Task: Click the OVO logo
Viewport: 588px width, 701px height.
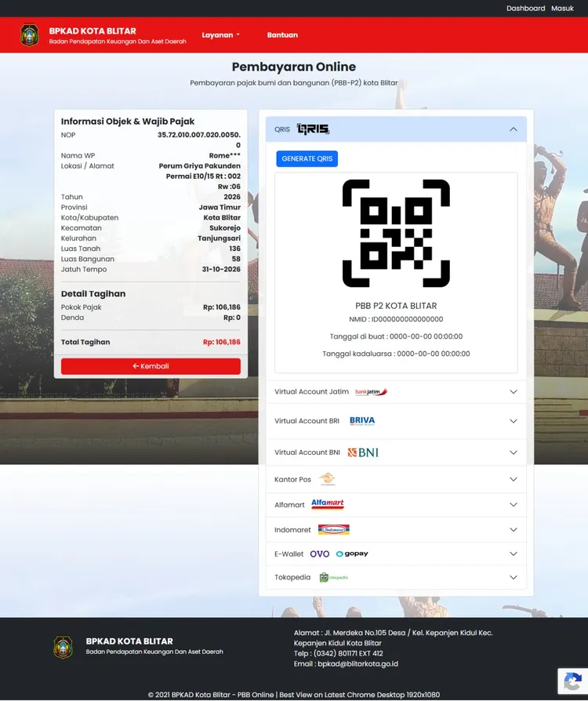Action: pyautogui.click(x=320, y=554)
